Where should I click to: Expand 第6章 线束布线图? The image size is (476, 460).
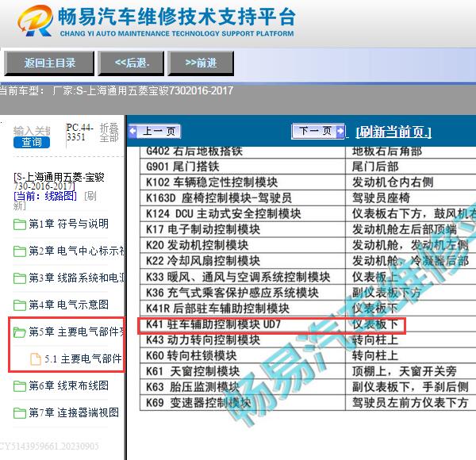[x=68, y=385]
